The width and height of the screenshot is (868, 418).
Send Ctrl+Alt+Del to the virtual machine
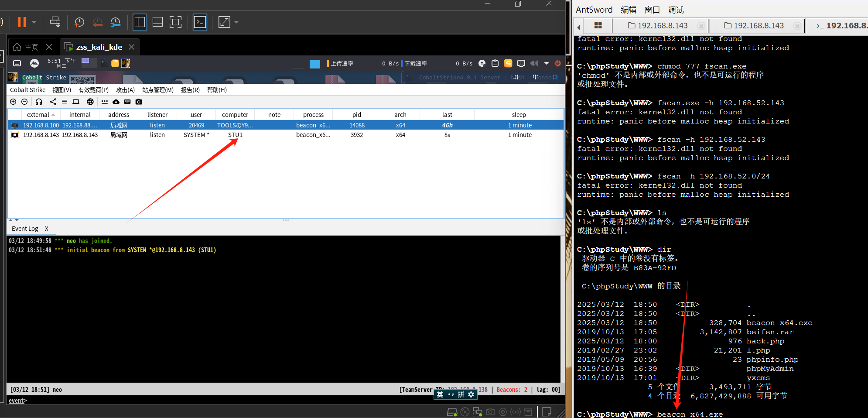[x=55, y=22]
